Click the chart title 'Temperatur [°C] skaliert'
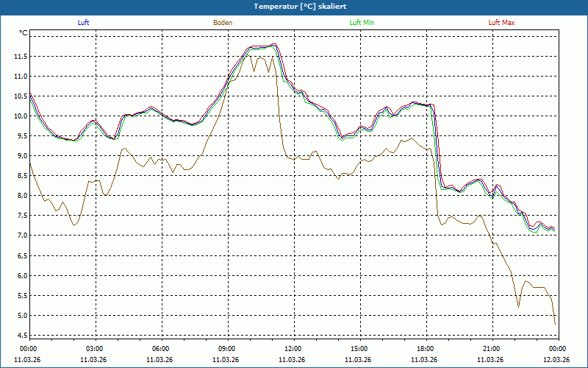The width and height of the screenshot is (588, 368). pos(294,6)
